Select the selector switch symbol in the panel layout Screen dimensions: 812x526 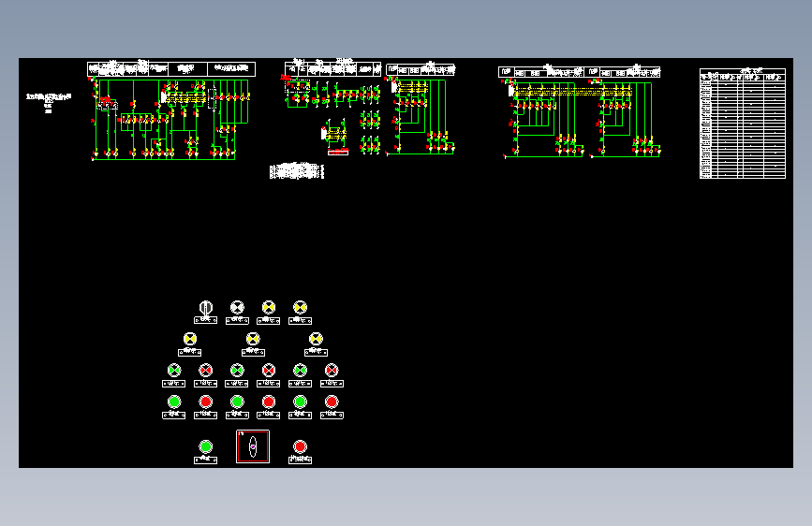point(206,308)
